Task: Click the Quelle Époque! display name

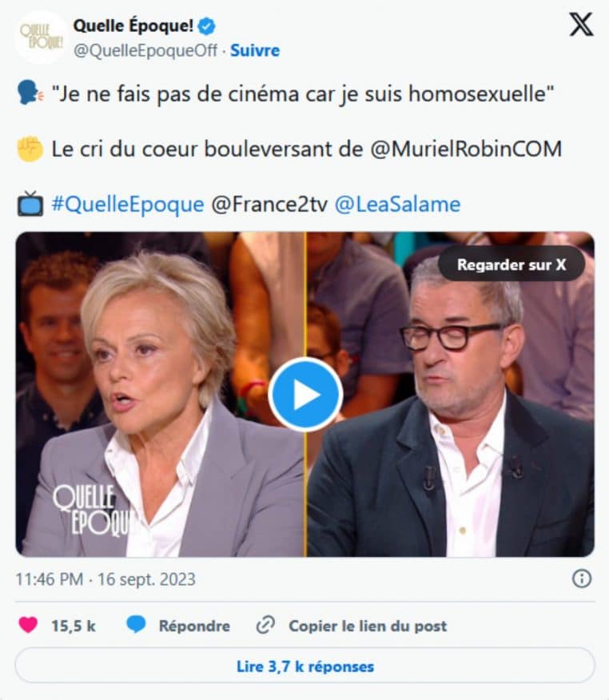Action: point(133,26)
